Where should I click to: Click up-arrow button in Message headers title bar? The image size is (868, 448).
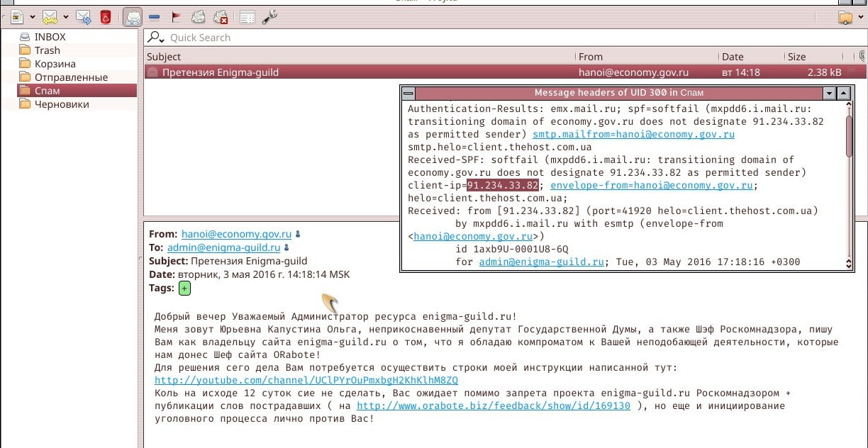tap(843, 93)
